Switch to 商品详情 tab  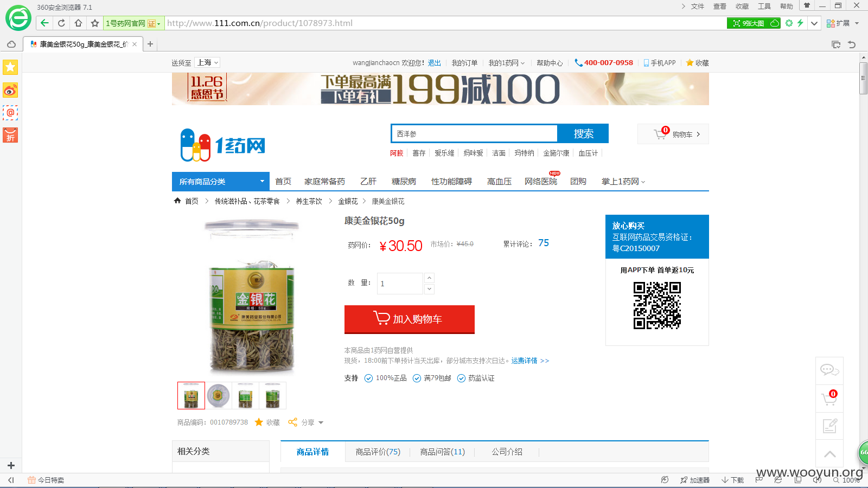pos(312,452)
